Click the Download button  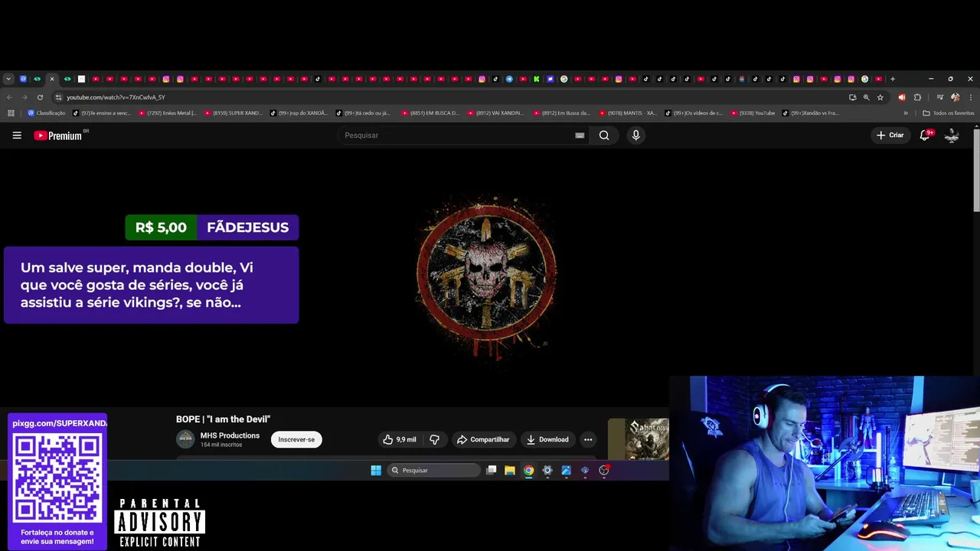pyautogui.click(x=547, y=439)
